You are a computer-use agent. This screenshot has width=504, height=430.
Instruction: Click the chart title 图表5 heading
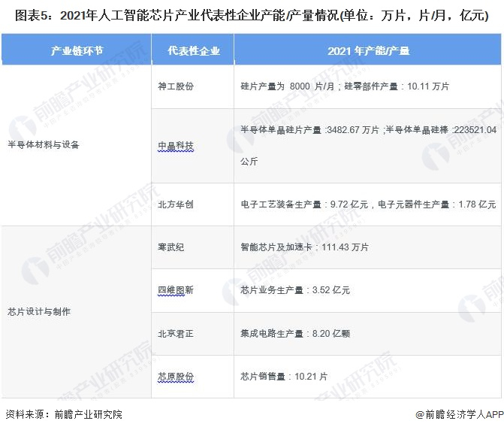tap(252, 16)
